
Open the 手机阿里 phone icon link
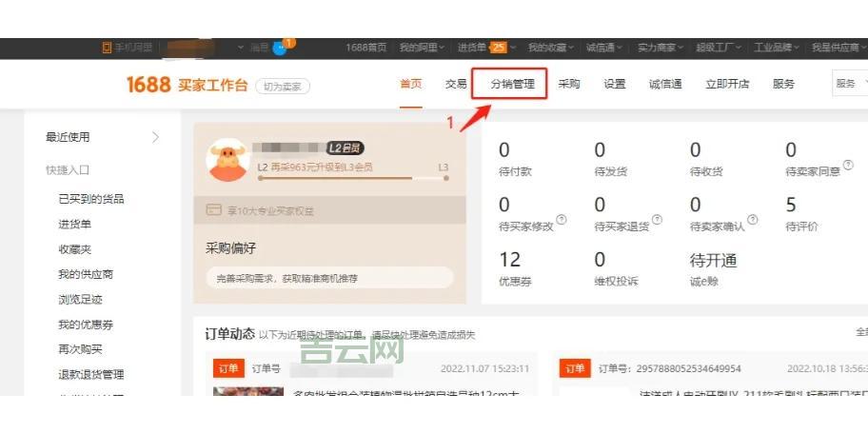[x=107, y=49]
